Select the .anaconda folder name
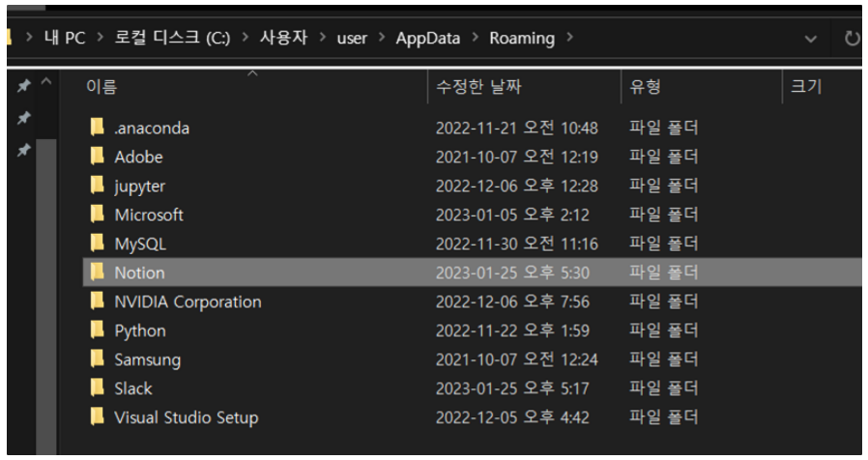868x460 pixels. click(152, 129)
